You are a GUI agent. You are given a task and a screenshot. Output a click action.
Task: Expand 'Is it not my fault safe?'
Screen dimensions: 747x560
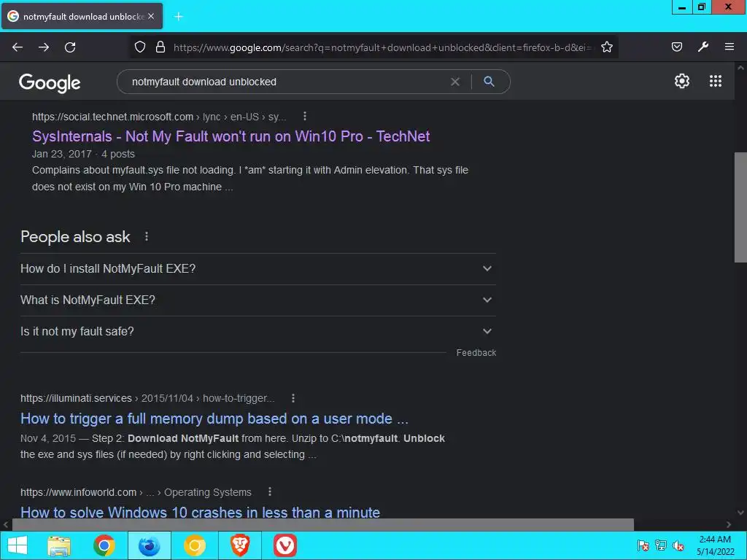pyautogui.click(x=258, y=332)
